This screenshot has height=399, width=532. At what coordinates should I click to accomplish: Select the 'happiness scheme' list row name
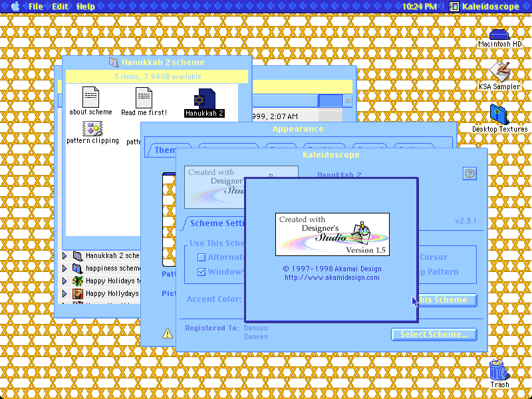pos(113,268)
